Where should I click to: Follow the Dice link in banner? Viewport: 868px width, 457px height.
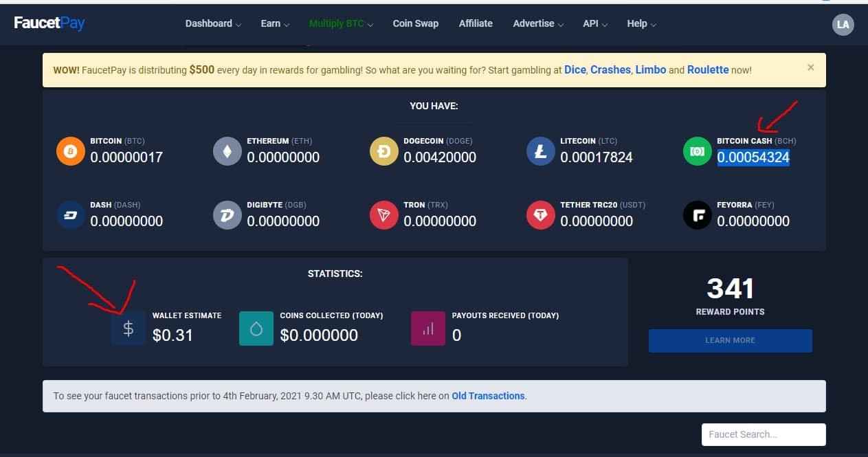click(575, 70)
